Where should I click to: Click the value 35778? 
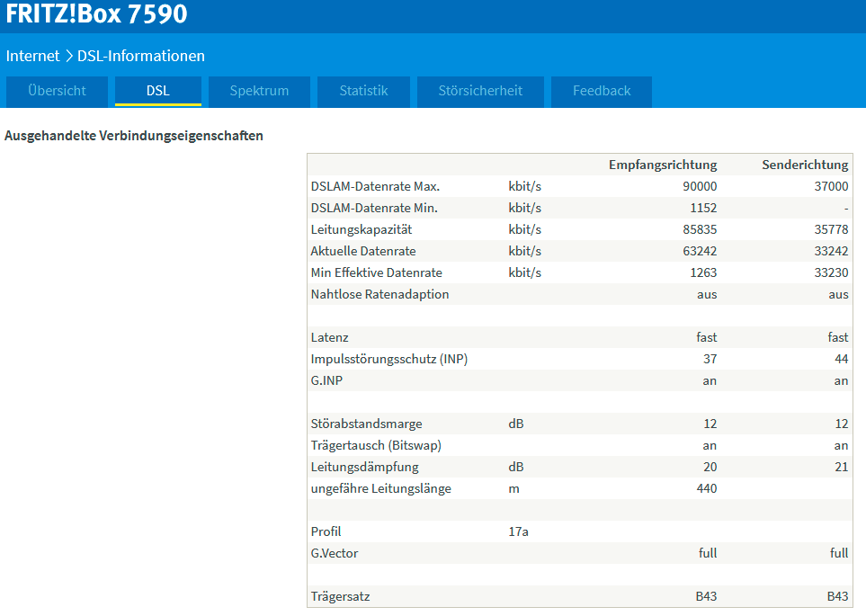coord(831,229)
